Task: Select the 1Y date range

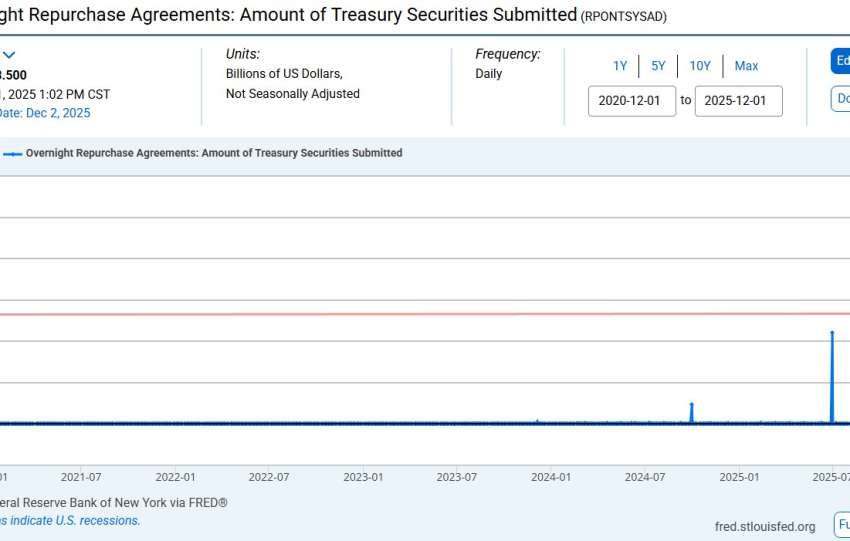Action: [x=620, y=66]
